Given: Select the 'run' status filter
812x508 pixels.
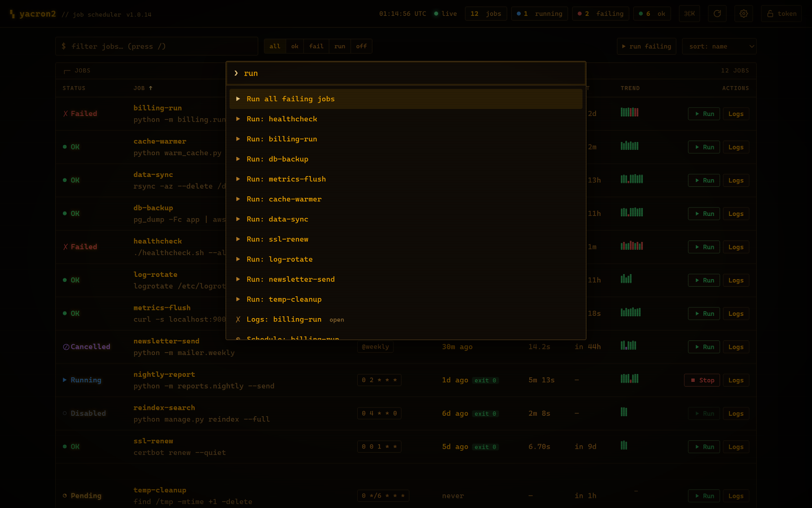Looking at the screenshot, I should tap(339, 46).
